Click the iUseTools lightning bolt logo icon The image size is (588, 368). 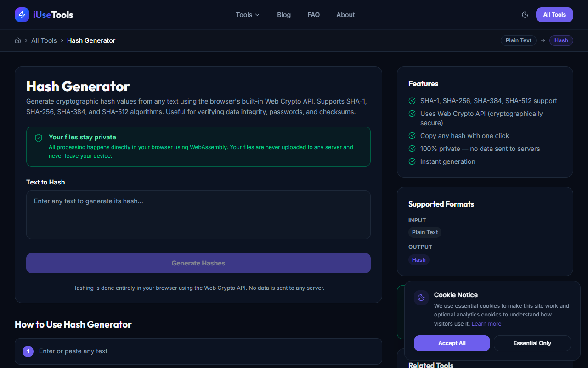tap(22, 14)
